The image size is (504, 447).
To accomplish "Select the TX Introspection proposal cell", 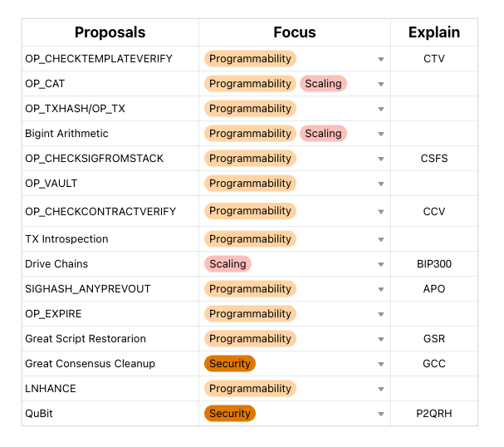I will point(110,239).
